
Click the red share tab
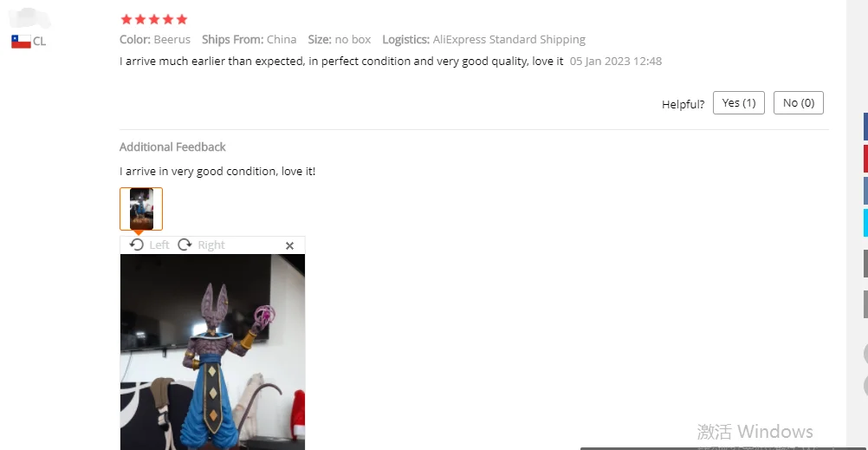point(865,159)
